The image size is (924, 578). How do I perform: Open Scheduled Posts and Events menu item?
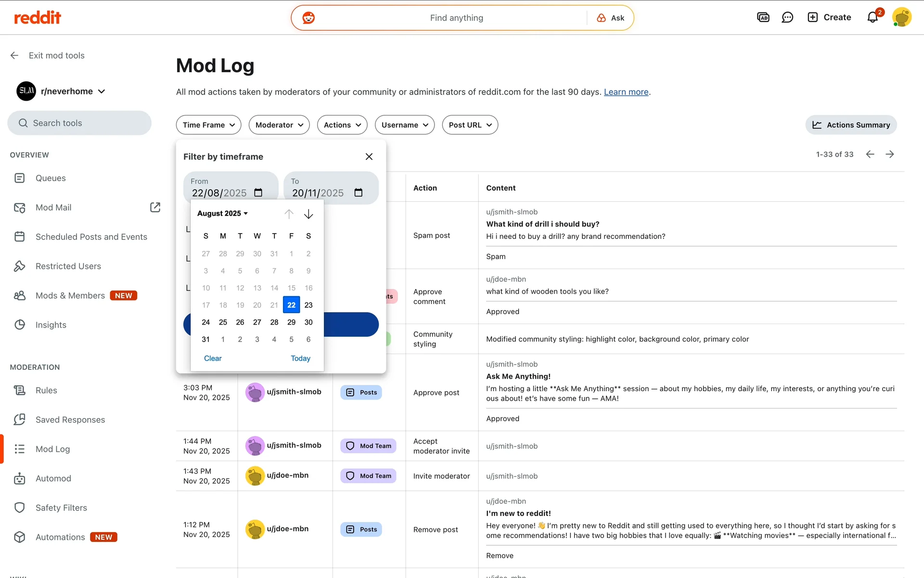[91, 236]
